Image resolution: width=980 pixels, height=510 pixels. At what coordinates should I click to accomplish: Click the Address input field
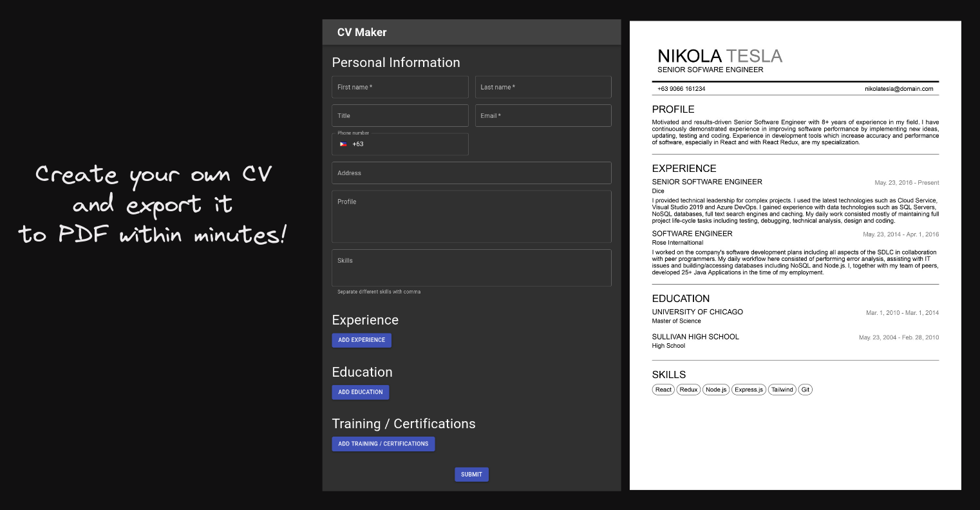click(471, 173)
